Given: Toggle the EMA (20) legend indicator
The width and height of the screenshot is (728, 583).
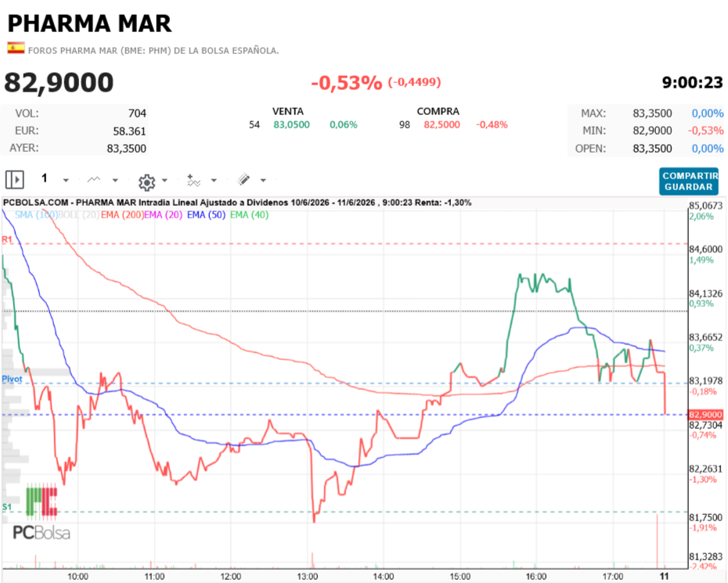Looking at the screenshot, I should click(164, 215).
